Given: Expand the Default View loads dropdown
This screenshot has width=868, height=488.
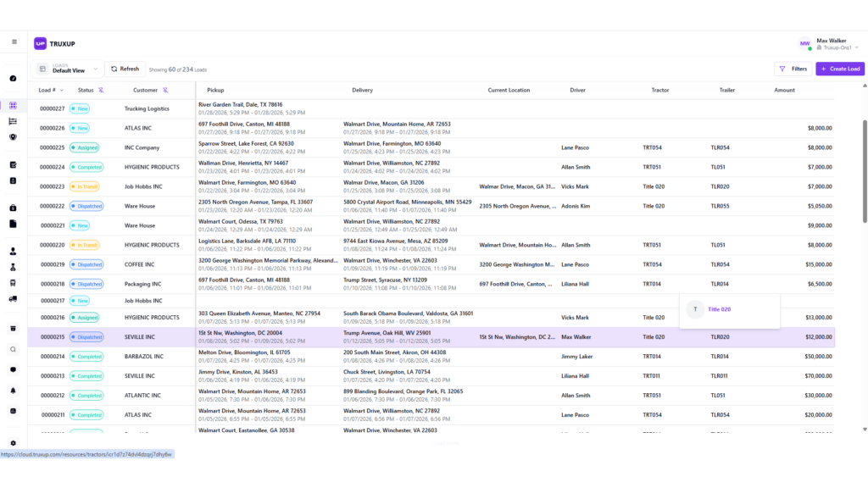Looking at the screenshot, I should click(x=95, y=69).
